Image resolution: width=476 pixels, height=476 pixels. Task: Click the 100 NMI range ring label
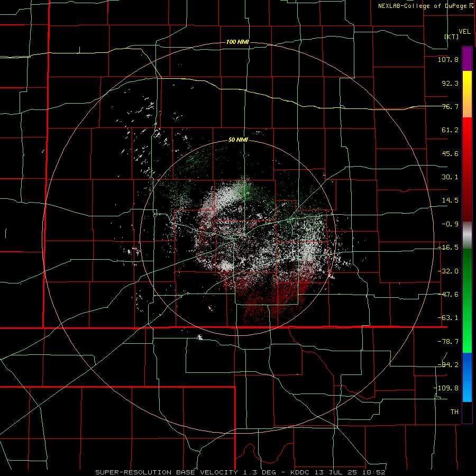(x=237, y=42)
